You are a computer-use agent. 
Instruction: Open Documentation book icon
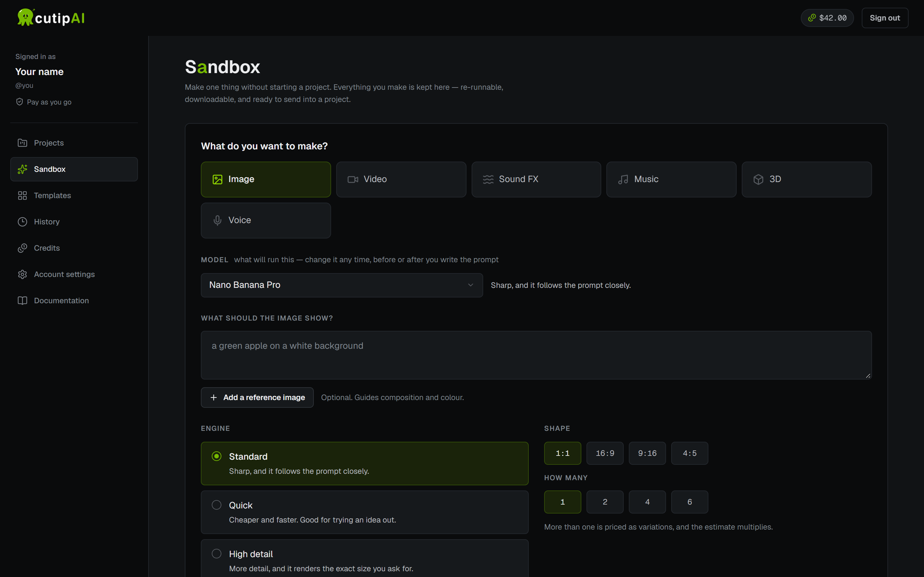coord(22,301)
